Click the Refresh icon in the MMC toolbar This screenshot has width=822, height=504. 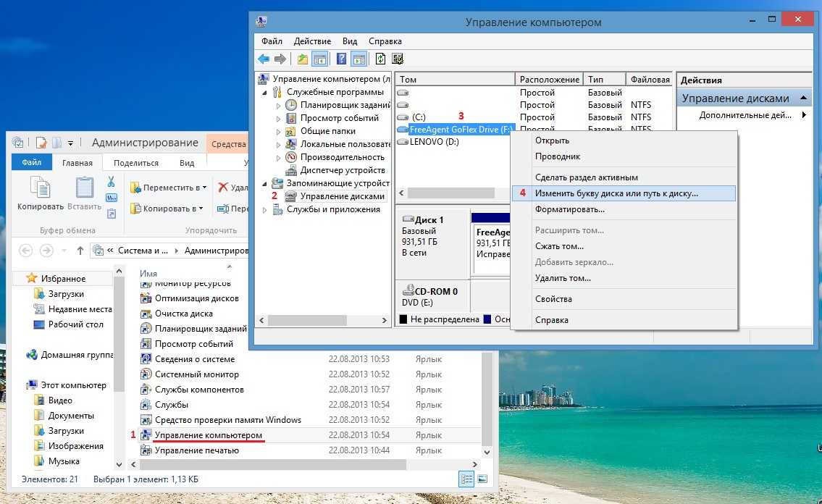(x=381, y=59)
